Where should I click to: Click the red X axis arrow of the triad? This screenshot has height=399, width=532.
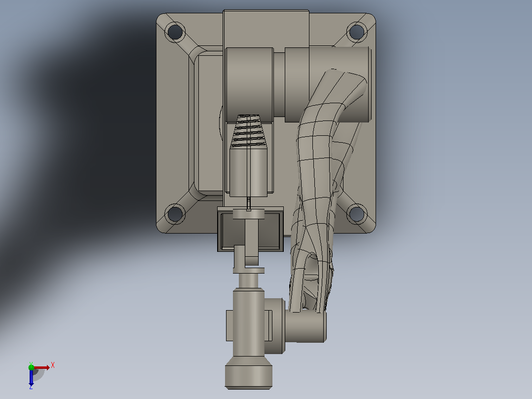click(42, 367)
